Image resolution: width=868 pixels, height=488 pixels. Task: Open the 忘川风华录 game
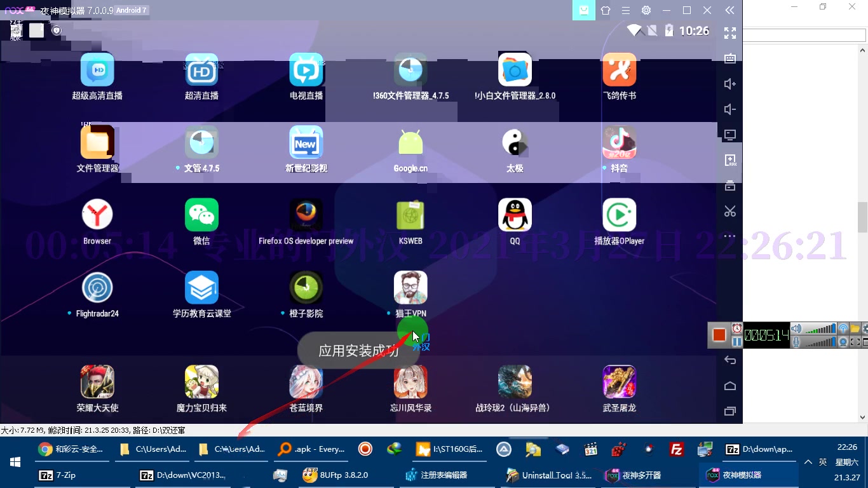[410, 381]
